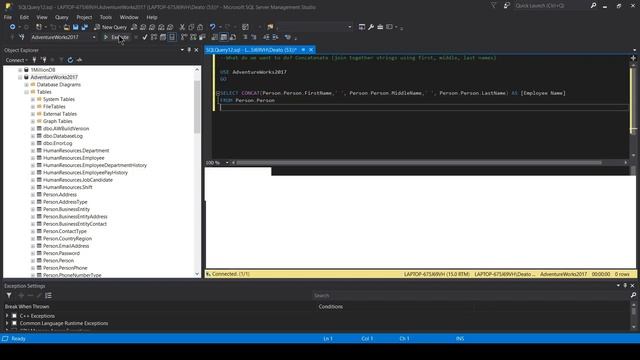
Task: Click the Toolbox briefcase icon
Action: click(380, 27)
